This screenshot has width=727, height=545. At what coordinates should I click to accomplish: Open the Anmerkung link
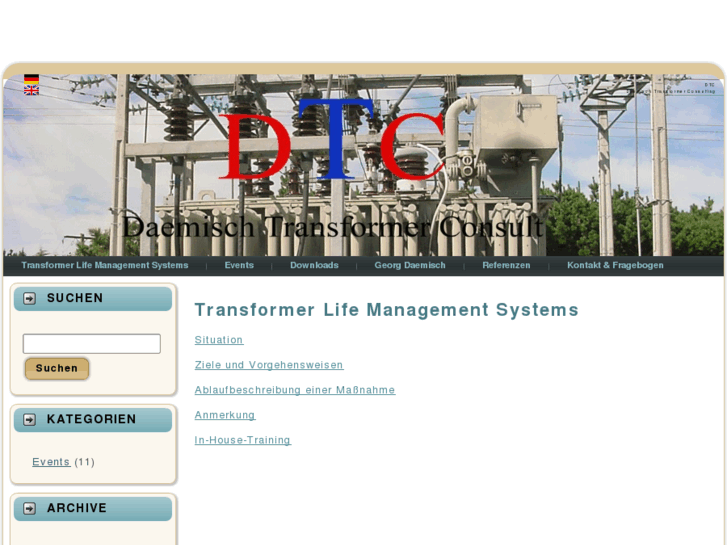225,415
